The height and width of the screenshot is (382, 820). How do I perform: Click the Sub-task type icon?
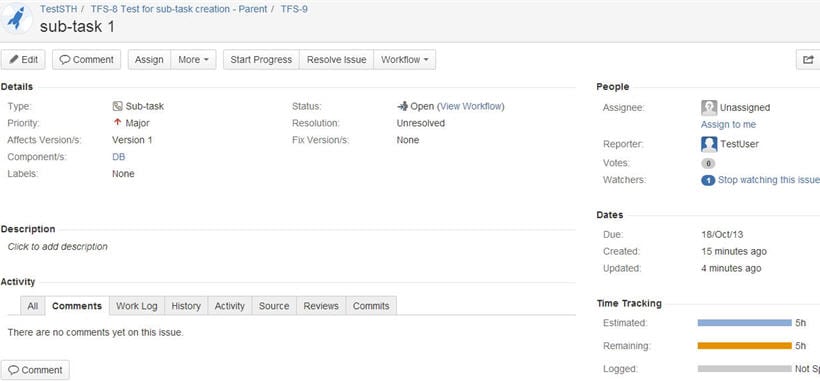(117, 106)
